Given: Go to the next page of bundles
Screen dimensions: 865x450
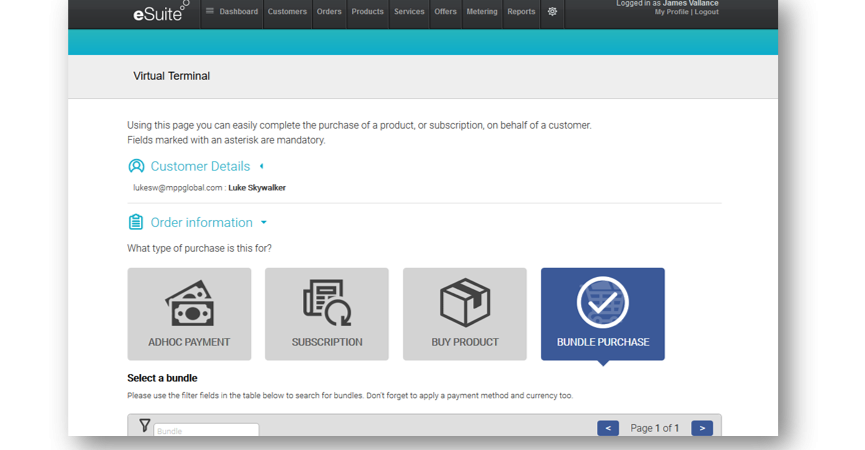Looking at the screenshot, I should click(702, 428).
